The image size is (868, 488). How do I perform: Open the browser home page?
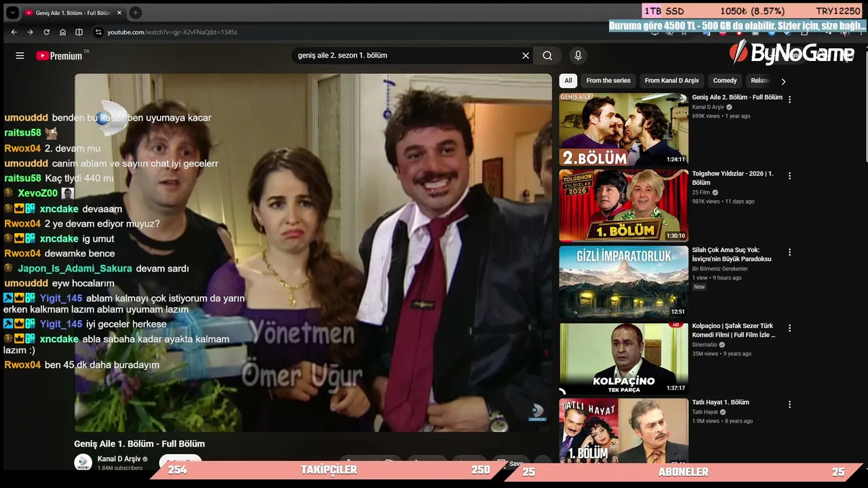pyautogui.click(x=62, y=32)
